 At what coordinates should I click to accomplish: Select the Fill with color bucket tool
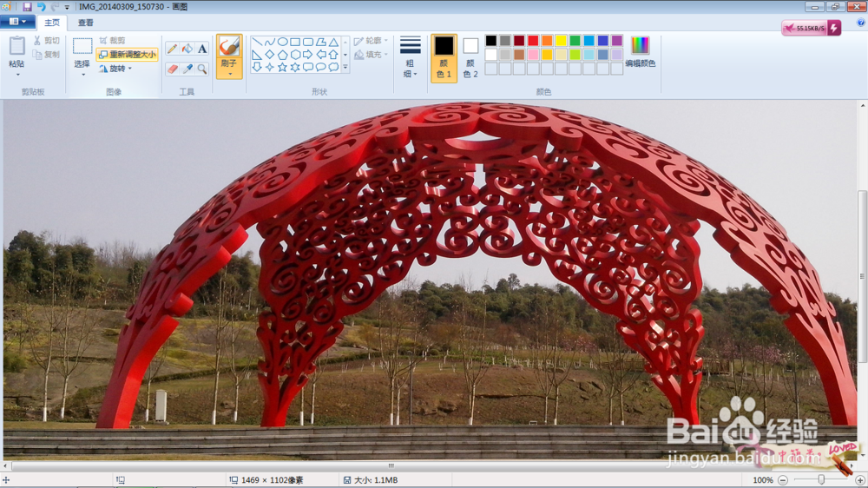[187, 49]
